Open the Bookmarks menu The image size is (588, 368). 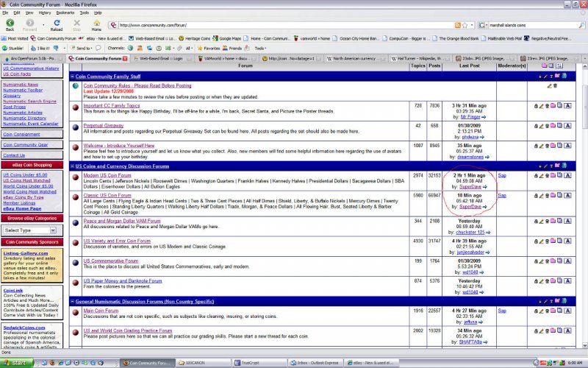[65, 13]
